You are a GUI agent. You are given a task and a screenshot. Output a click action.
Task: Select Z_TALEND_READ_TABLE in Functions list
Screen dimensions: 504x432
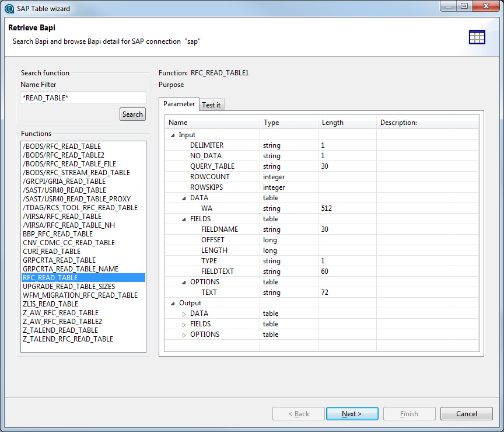[60, 330]
